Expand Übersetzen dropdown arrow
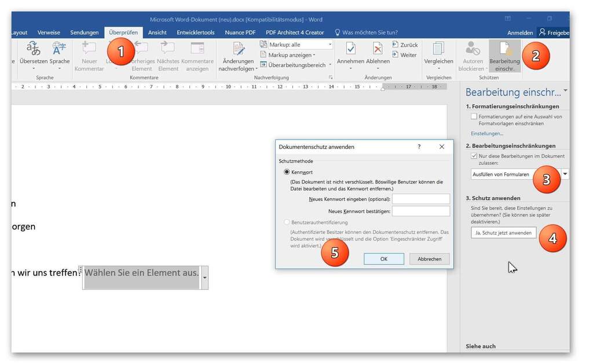This screenshot has height=364, width=593. 33,69
